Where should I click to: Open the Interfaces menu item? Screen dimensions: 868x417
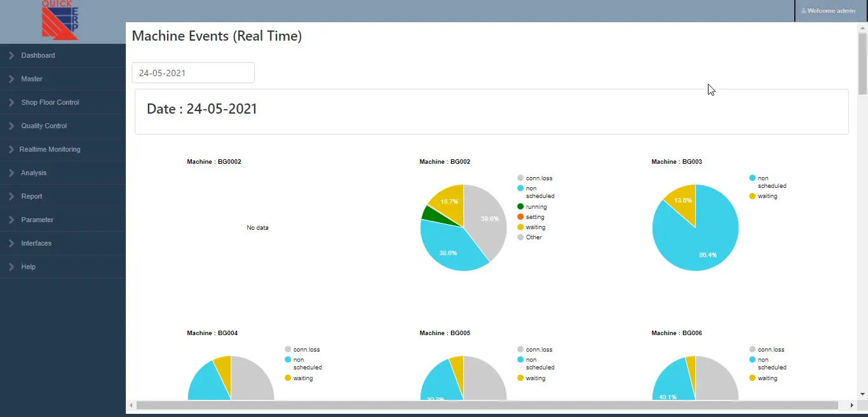tap(63, 243)
